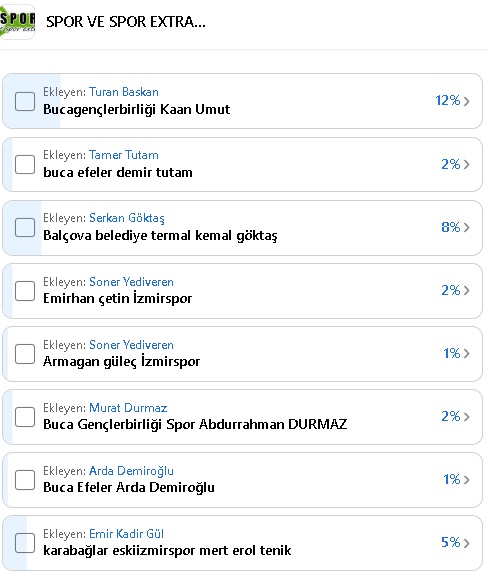487x574 pixels.
Task: Open Arda Demiroğlu's profile link
Action: (131, 471)
